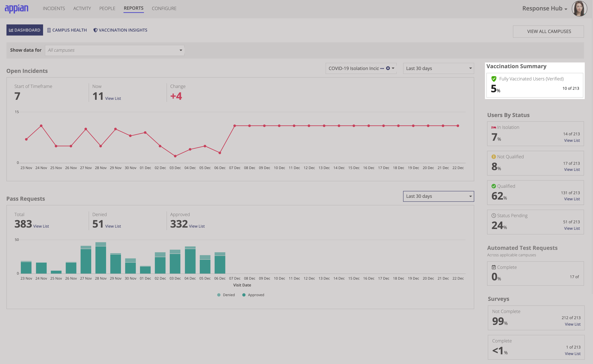Viewport: 593px width, 364px height.
Task: View list of Qualified users
Action: coord(572,199)
